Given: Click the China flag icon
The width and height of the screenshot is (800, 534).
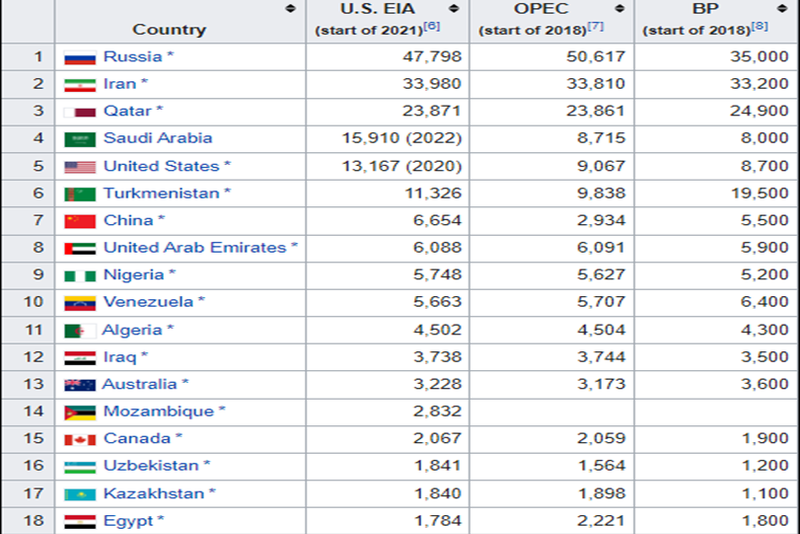Looking at the screenshot, I should pyautogui.click(x=79, y=221).
